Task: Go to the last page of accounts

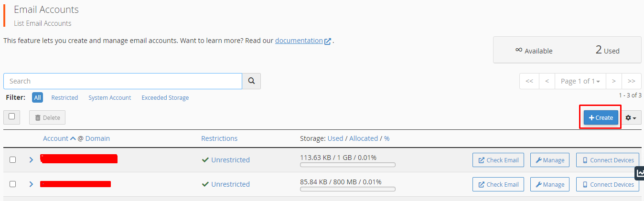Action: [631, 81]
